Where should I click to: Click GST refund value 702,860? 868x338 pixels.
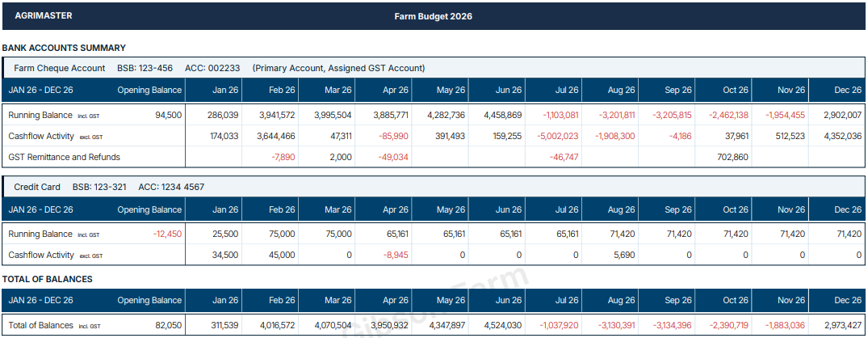click(x=732, y=157)
